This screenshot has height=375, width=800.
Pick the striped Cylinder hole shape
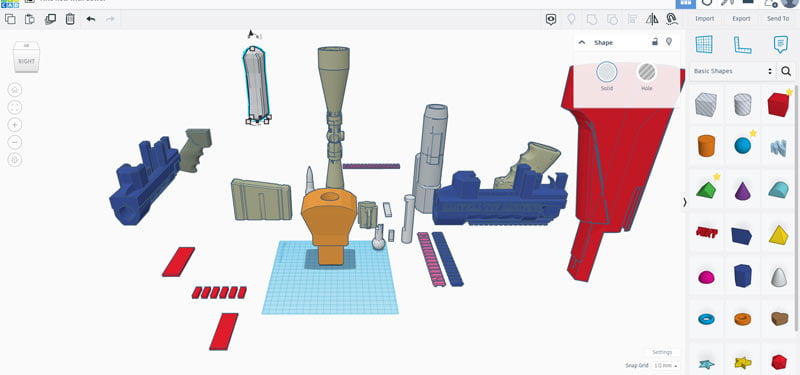pyautogui.click(x=742, y=104)
